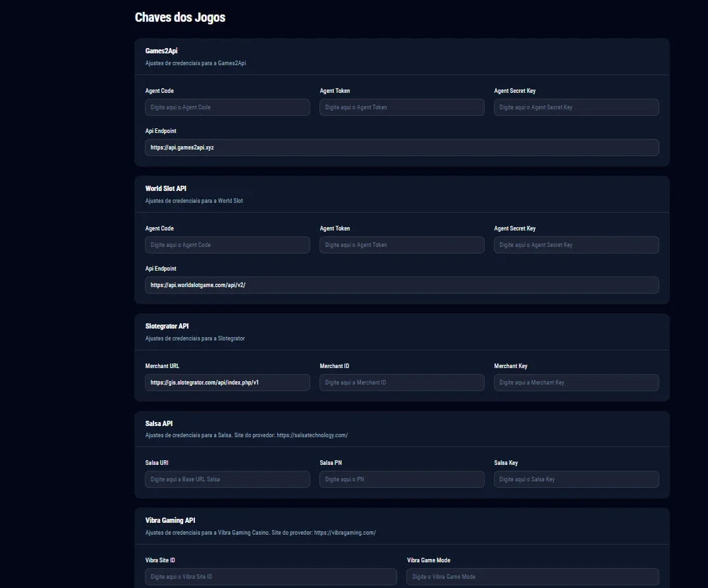Image resolution: width=708 pixels, height=588 pixels.
Task: Click the World Slot Api Endpoint label
Action: tap(161, 269)
